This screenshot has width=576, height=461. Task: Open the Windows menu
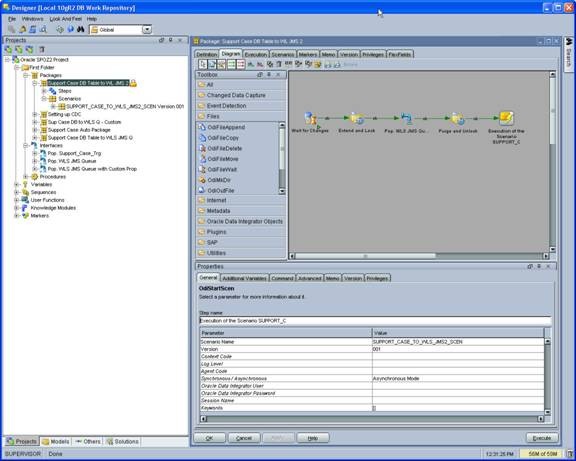point(33,19)
